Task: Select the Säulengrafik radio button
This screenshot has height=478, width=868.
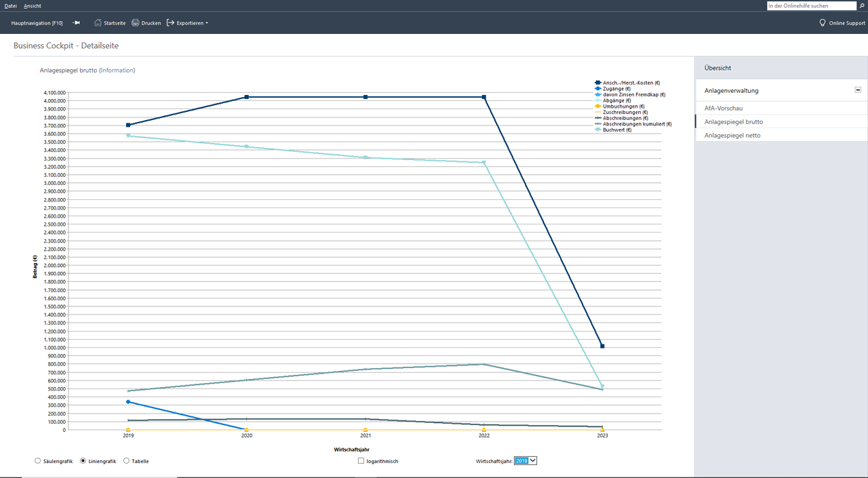Action: [37, 461]
